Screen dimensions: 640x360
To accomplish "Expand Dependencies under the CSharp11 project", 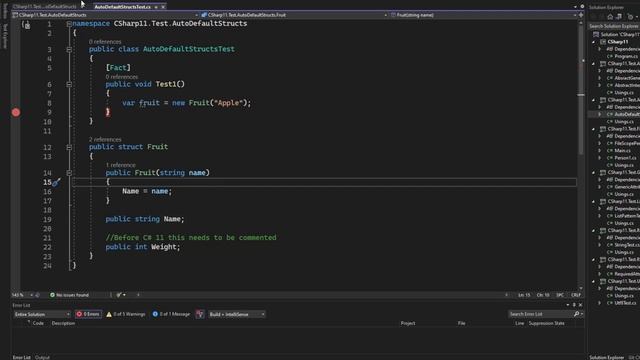I will click(600, 49).
